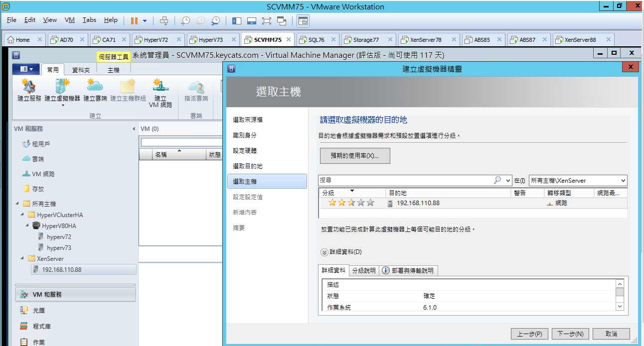
Task: Take a snapshot with the clock-plus icon
Action: [x=185, y=20]
